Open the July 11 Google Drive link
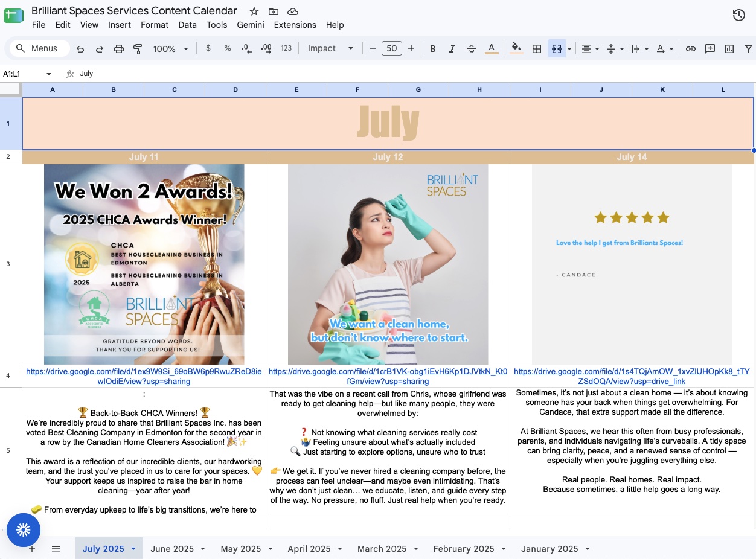 pyautogui.click(x=144, y=376)
